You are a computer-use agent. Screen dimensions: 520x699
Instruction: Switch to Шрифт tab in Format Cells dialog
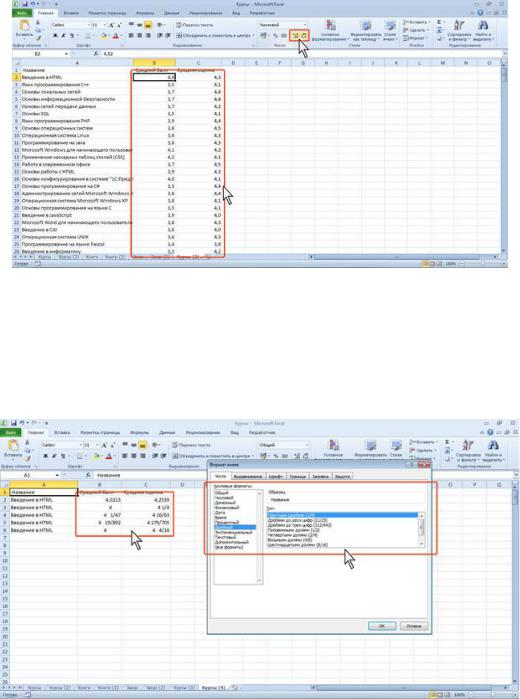276,477
